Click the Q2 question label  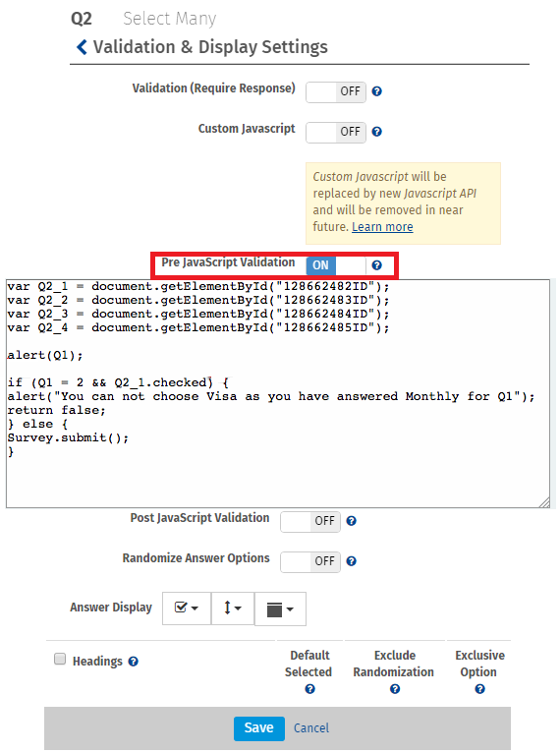tap(82, 19)
